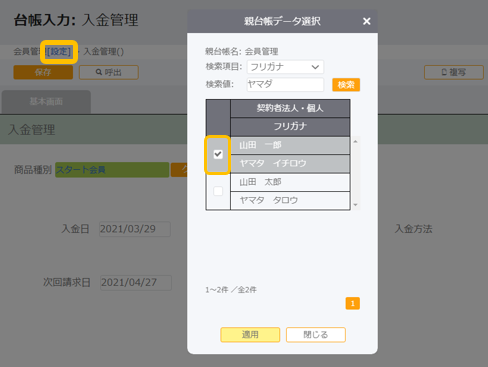Image resolution: width=488 pixels, height=367 pixels.
Task: Click the 適用 button
Action: 250,335
